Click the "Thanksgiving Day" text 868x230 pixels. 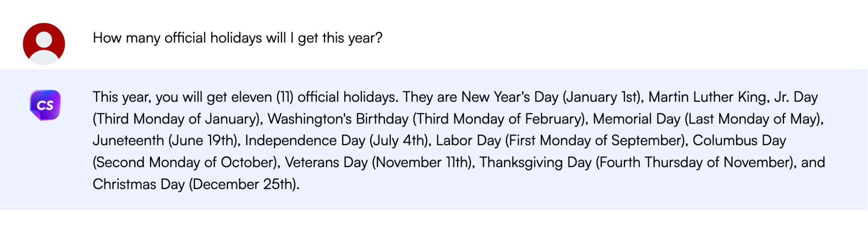coord(535,163)
